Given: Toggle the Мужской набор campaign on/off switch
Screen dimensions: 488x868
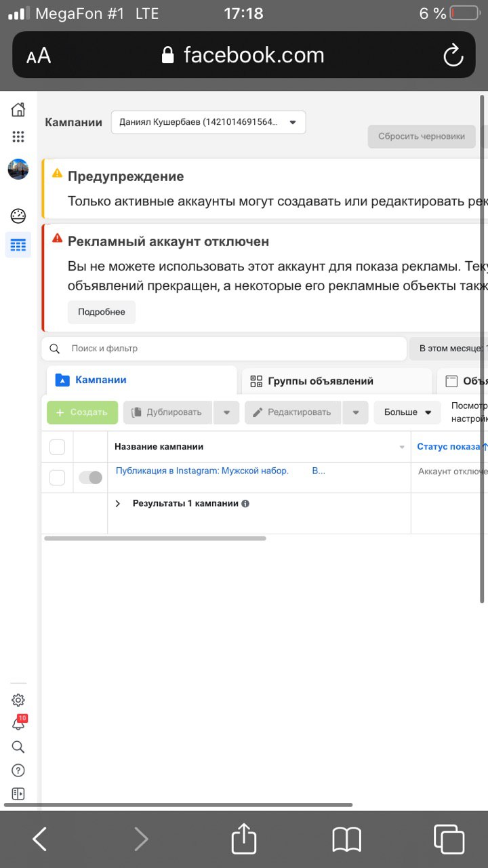Looking at the screenshot, I should point(90,477).
